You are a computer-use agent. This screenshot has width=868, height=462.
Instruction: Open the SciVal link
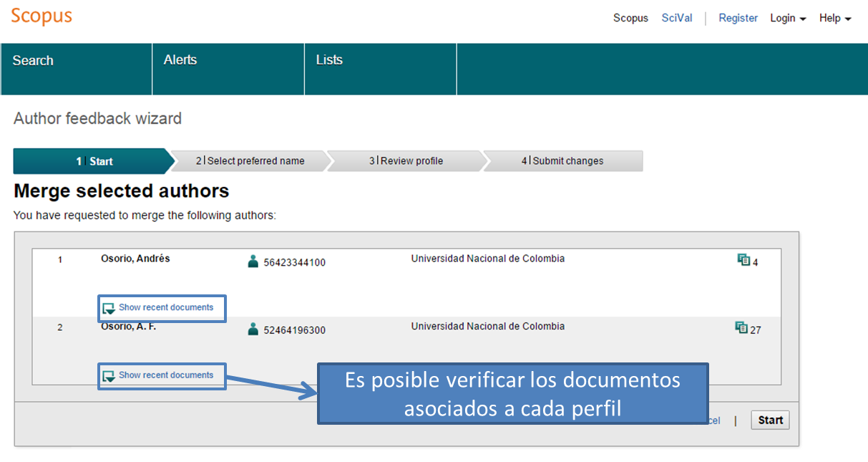[x=677, y=18]
